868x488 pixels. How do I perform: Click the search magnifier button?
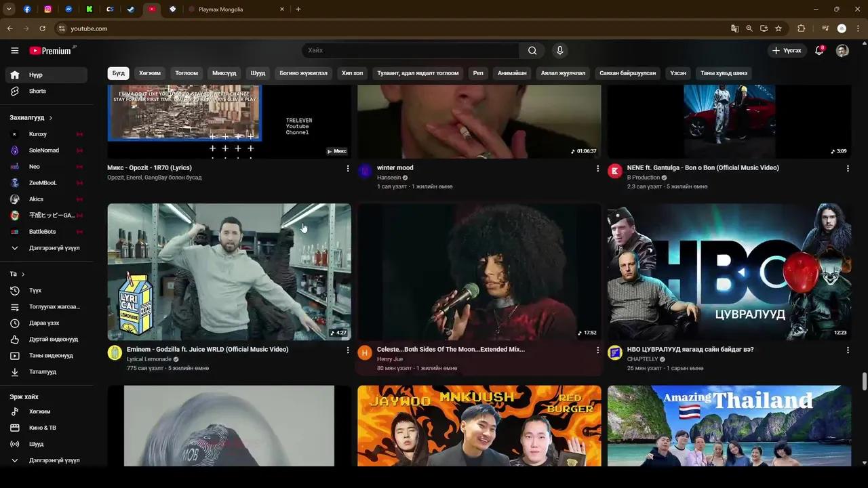click(532, 51)
